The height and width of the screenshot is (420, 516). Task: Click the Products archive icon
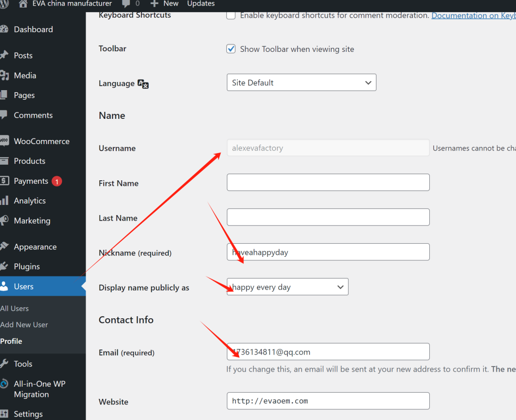[4, 161]
